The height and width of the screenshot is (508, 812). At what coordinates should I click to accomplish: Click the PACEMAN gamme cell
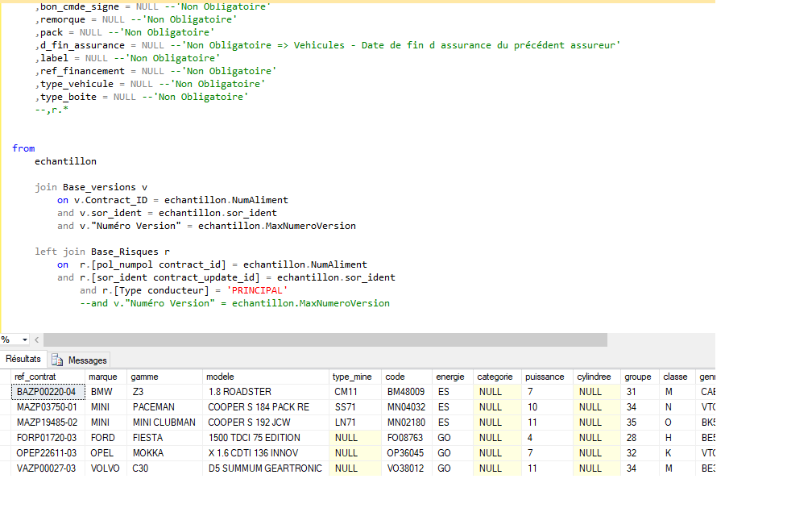(x=164, y=407)
